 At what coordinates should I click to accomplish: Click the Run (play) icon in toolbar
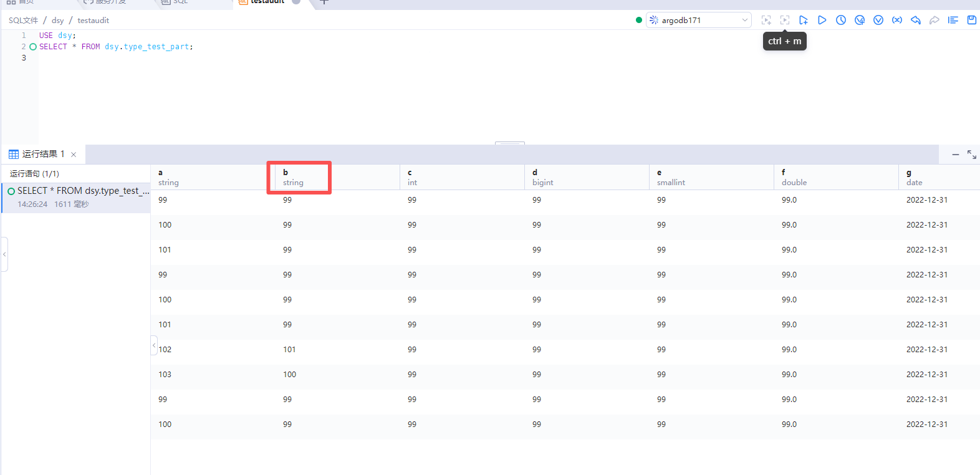pyautogui.click(x=822, y=20)
